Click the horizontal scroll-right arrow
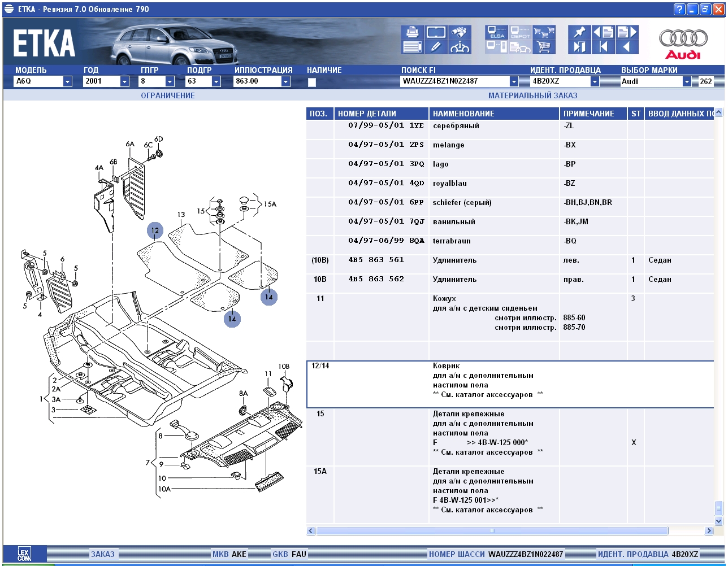 (709, 531)
